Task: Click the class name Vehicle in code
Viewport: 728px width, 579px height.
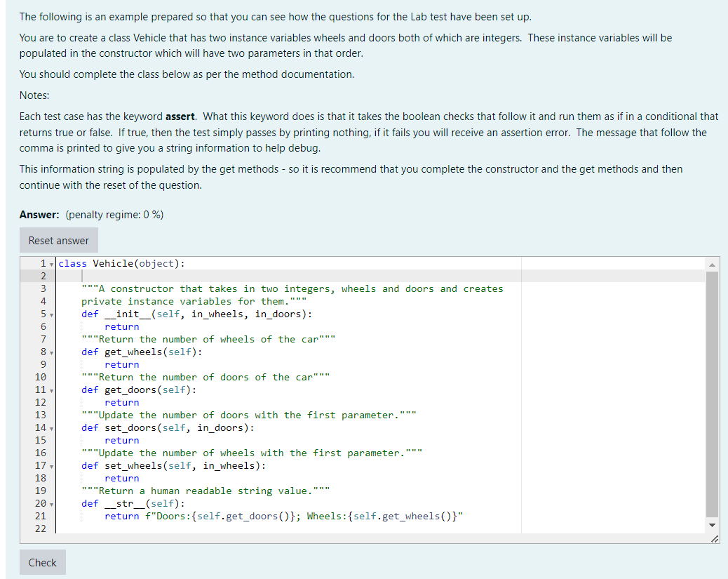Action: 113,263
